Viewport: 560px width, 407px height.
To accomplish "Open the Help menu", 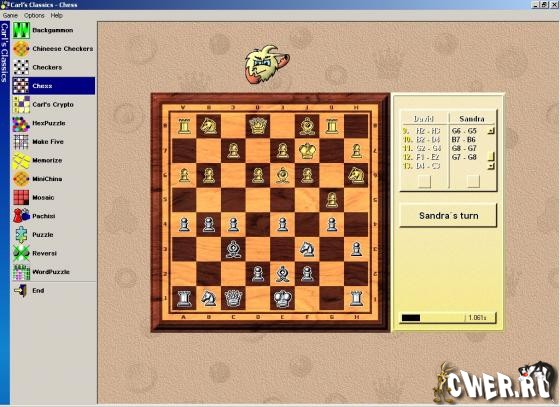I will coord(56,15).
